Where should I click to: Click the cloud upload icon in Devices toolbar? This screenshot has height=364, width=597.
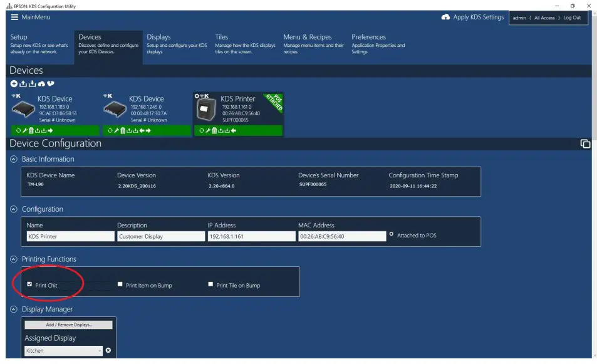coord(41,84)
